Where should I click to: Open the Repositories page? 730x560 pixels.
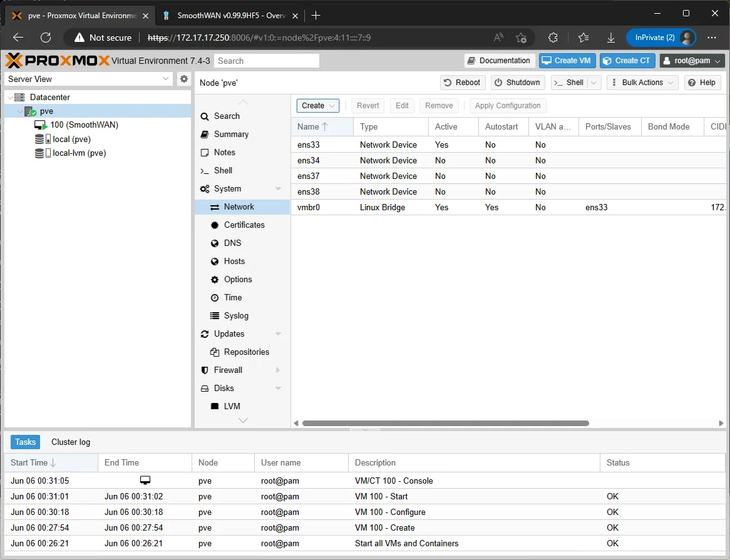[242, 352]
